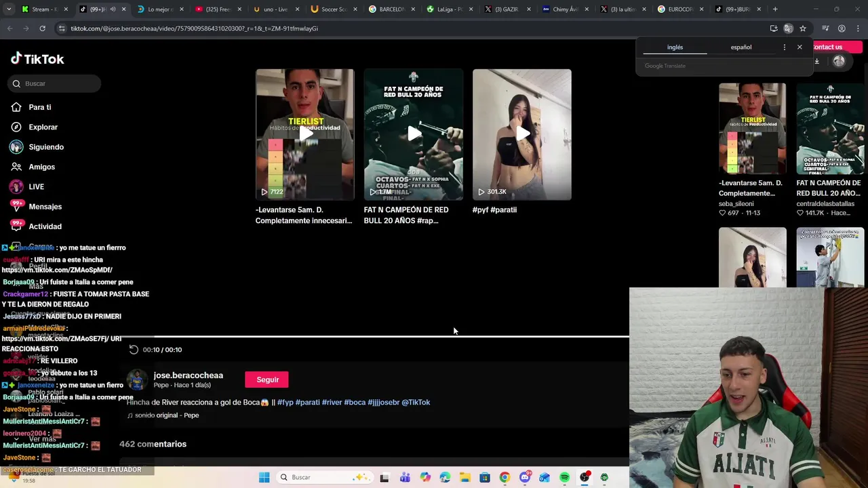Open Discord from the taskbar
868x488 pixels.
(x=525, y=478)
